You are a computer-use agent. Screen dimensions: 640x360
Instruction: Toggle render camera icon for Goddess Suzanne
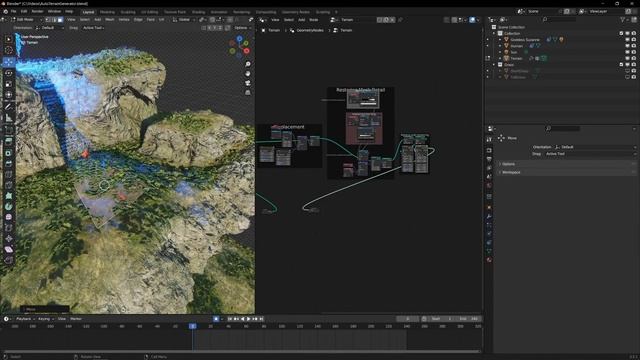pyautogui.click(x=634, y=40)
